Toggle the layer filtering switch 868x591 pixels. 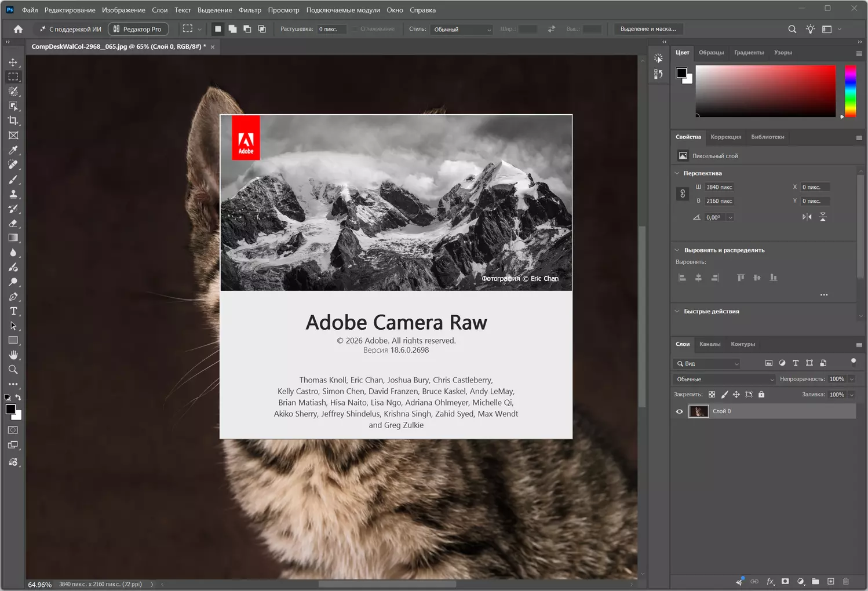(853, 362)
